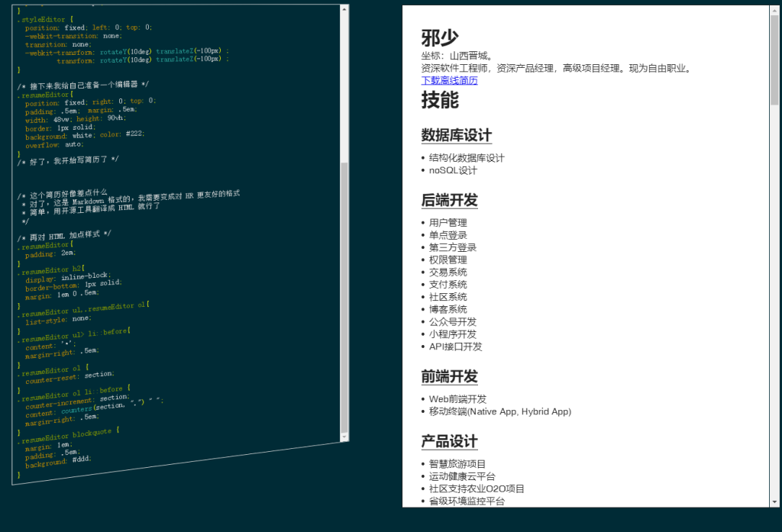Image resolution: width=782 pixels, height=532 pixels.
Task: Click the 移动终端(Native App, Hybrid App) item
Action: coord(499,411)
